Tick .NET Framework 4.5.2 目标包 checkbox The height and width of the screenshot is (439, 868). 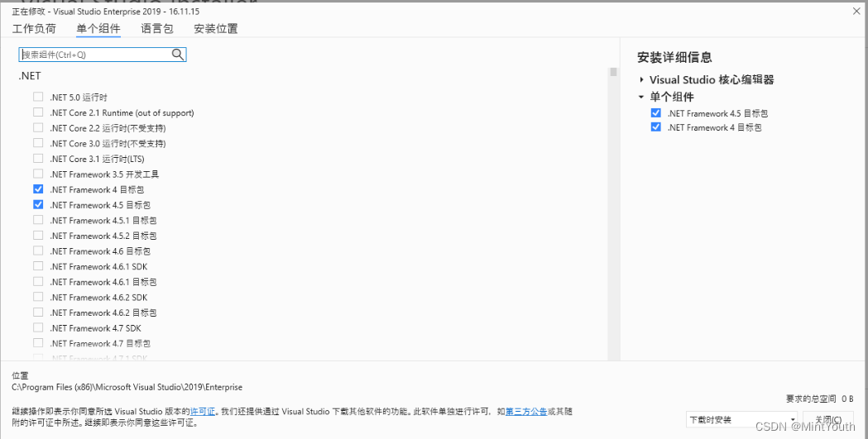(38, 236)
